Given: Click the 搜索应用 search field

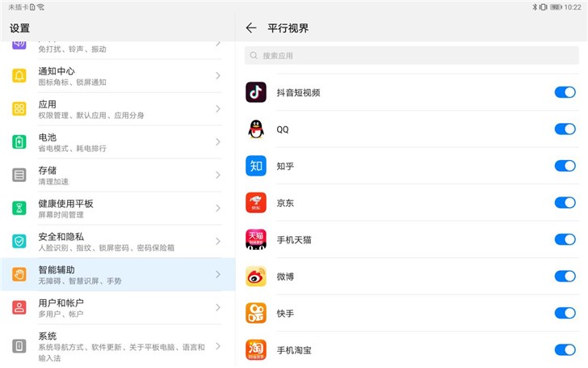Looking at the screenshot, I should coord(411,56).
